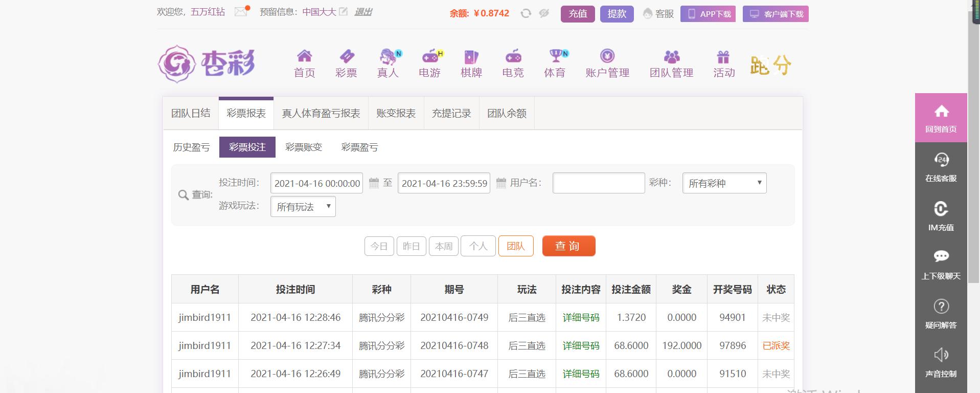Click the 退出 logout link

coord(363,12)
